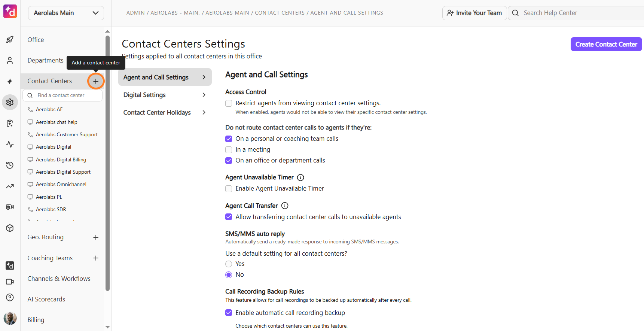Open the dark Dialpad app icon
The image size is (644, 331).
point(10,265)
